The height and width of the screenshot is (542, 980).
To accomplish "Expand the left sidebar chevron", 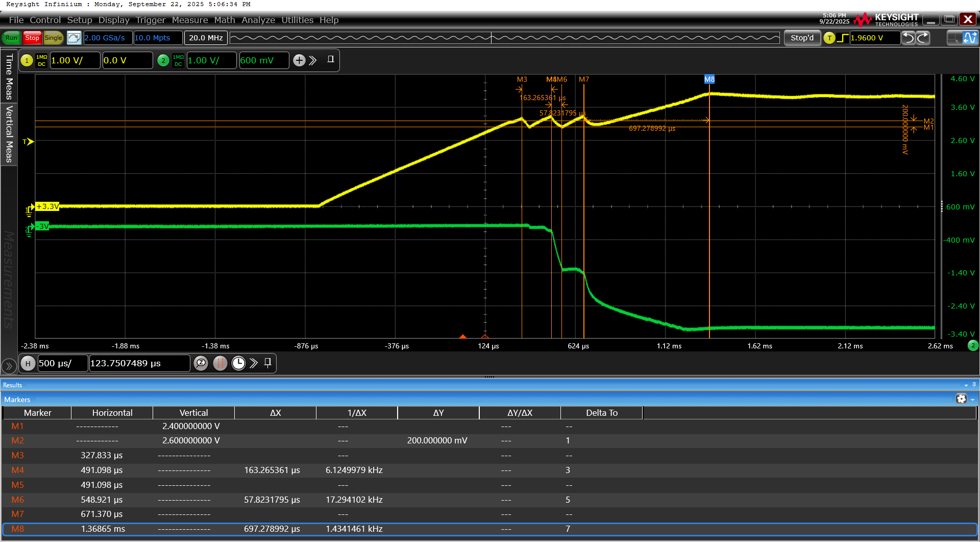I will 9,366.
